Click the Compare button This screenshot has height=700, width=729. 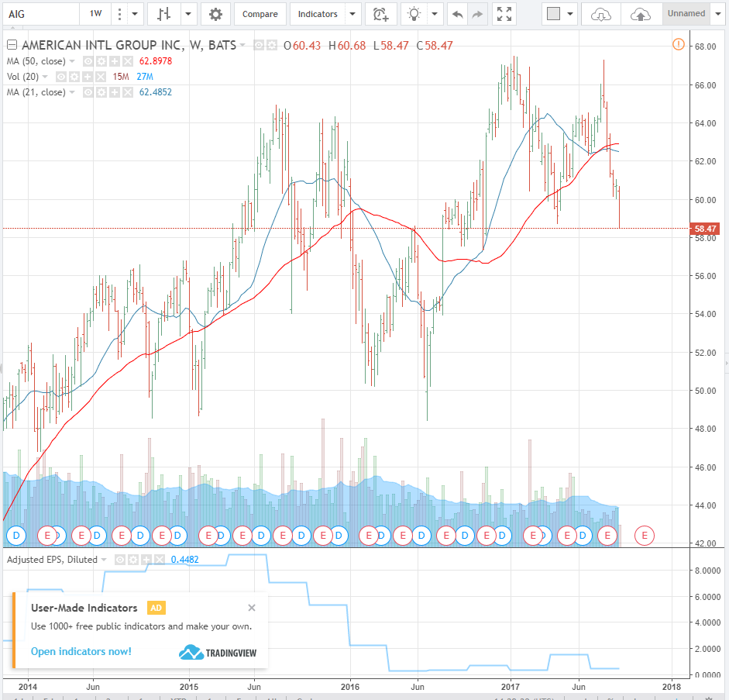[260, 14]
